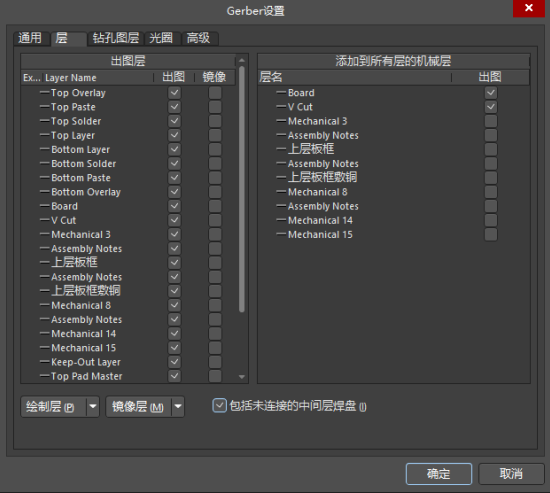Enable mirror for Top Paste layer
The width and height of the screenshot is (550, 493).
215,107
